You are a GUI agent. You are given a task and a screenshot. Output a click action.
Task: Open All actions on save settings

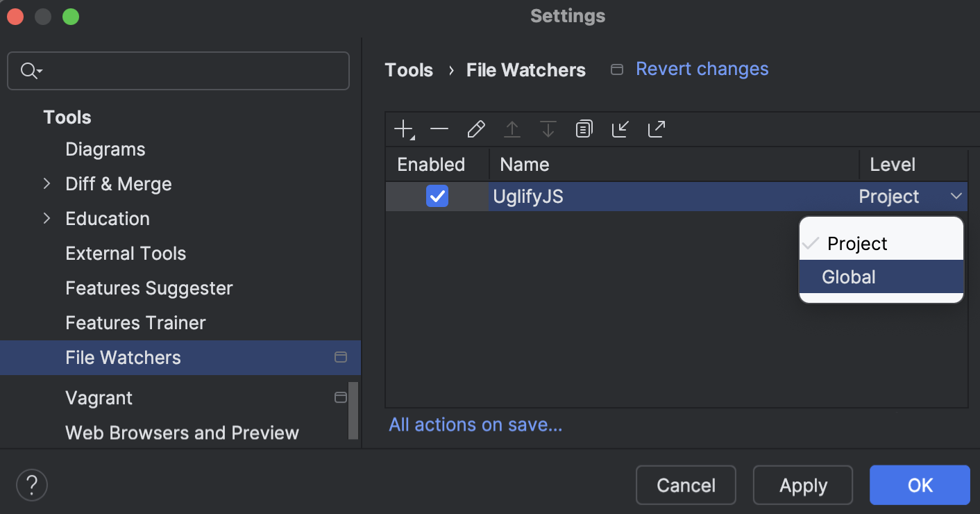475,424
